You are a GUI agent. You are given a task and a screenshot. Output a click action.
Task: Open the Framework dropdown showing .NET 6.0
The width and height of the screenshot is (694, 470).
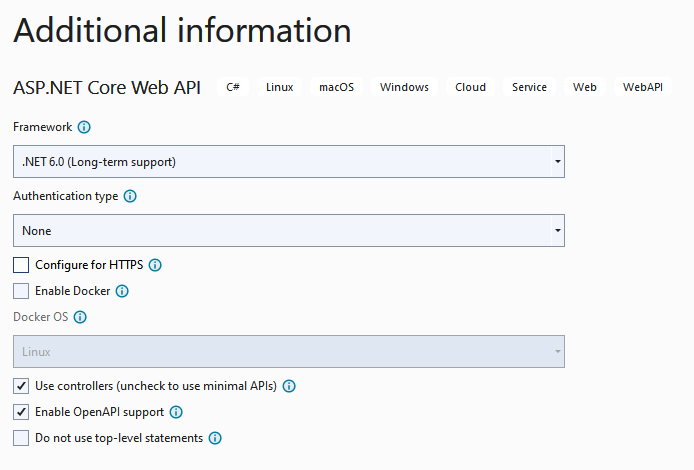289,162
